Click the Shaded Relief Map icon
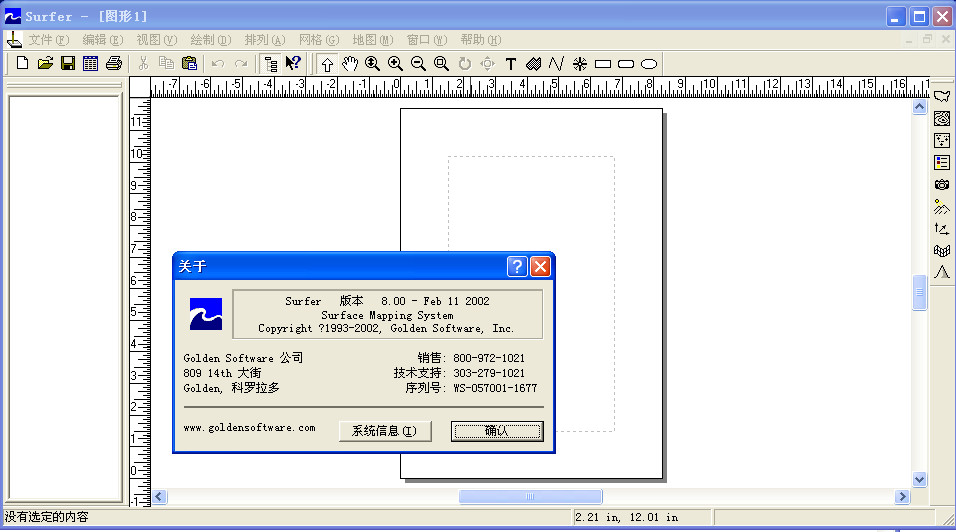Viewport: 956px width, 532px height. point(942,207)
